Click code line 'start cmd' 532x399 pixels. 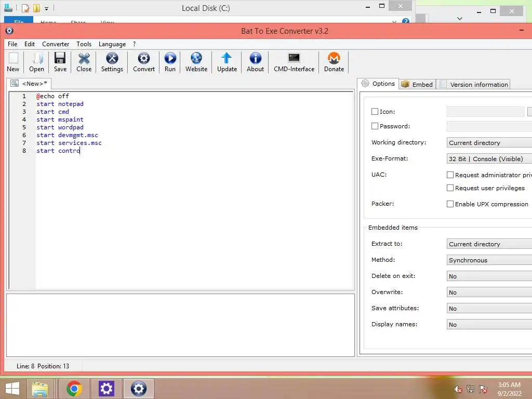52,112
